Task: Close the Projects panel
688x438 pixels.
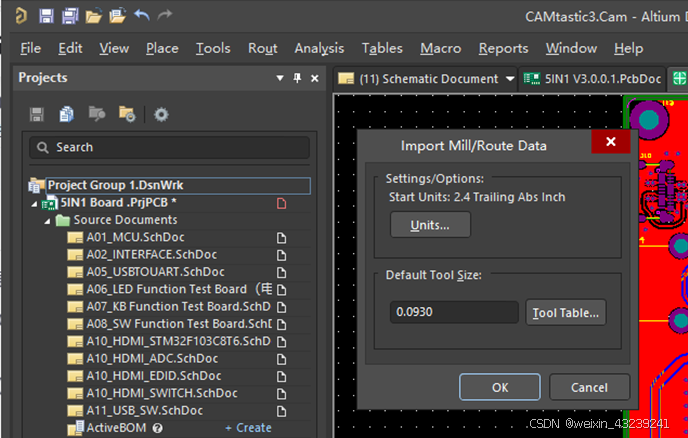Action: [315, 79]
